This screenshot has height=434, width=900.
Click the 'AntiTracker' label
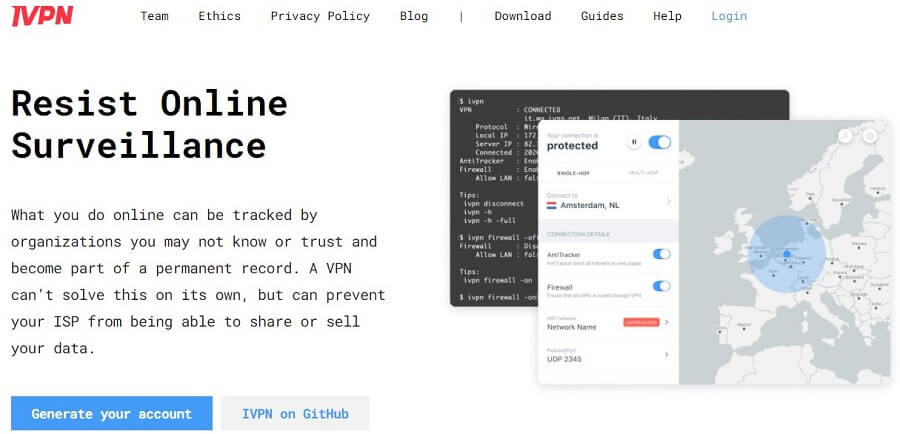pos(564,254)
